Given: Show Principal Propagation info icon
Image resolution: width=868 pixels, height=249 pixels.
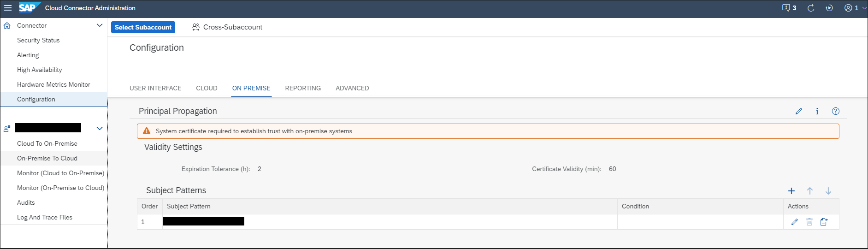Looking at the screenshot, I should point(817,111).
